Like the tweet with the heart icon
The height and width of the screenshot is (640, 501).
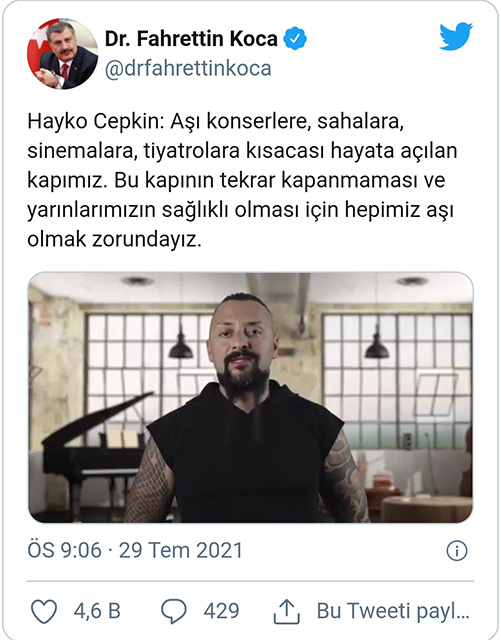click(44, 611)
